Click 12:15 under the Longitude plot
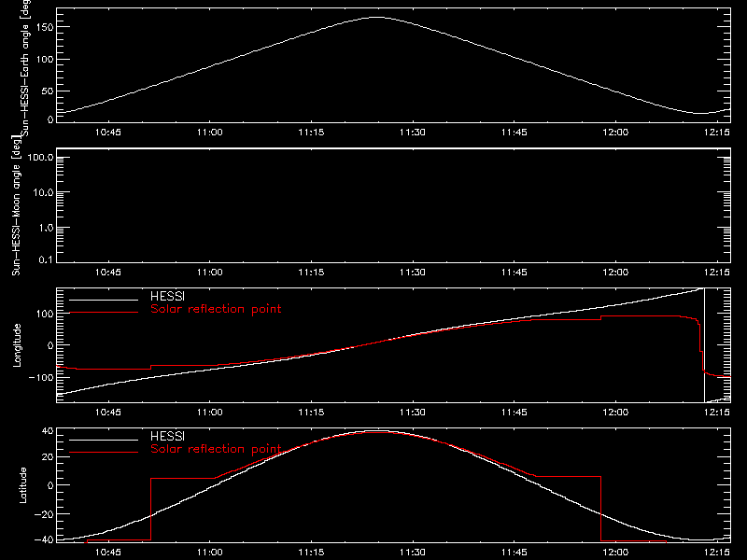Screen dimensions: 747x560 pos(717,413)
